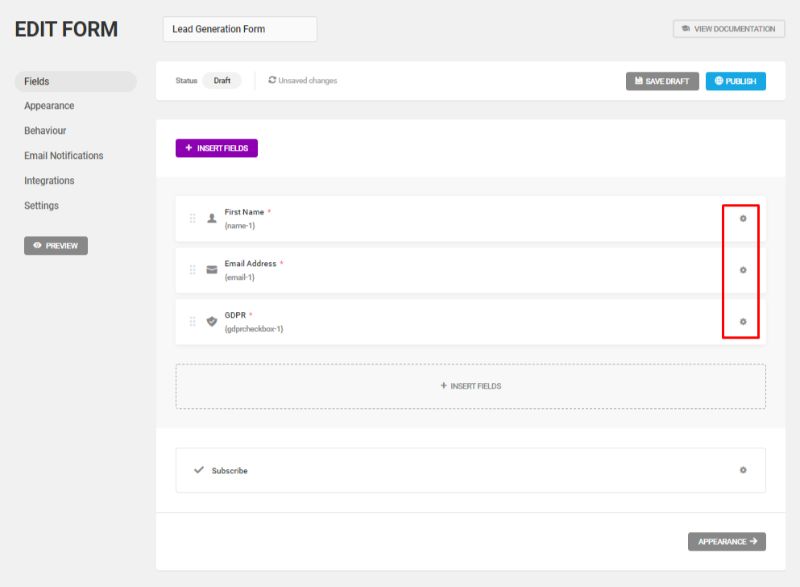Open View Documentation

pyautogui.click(x=729, y=29)
